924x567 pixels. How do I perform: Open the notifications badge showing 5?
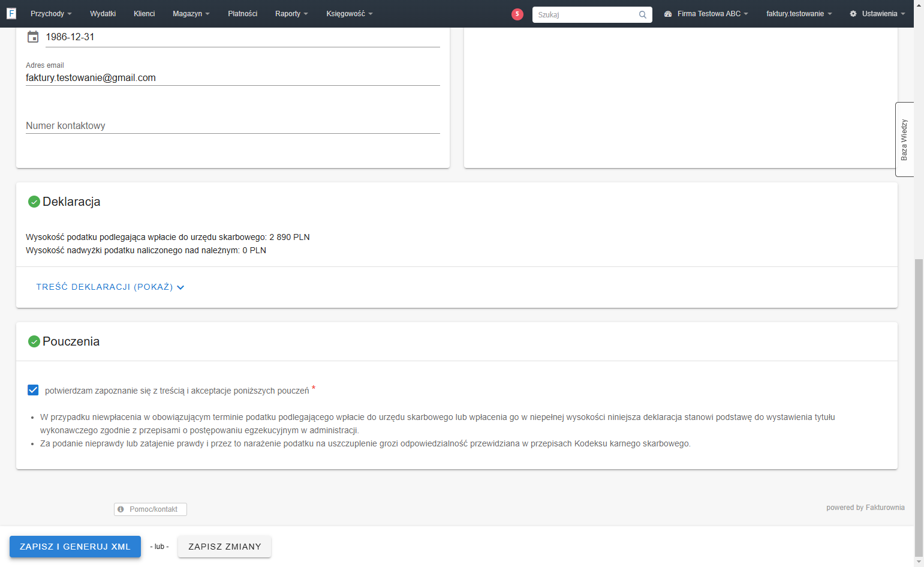(x=517, y=14)
